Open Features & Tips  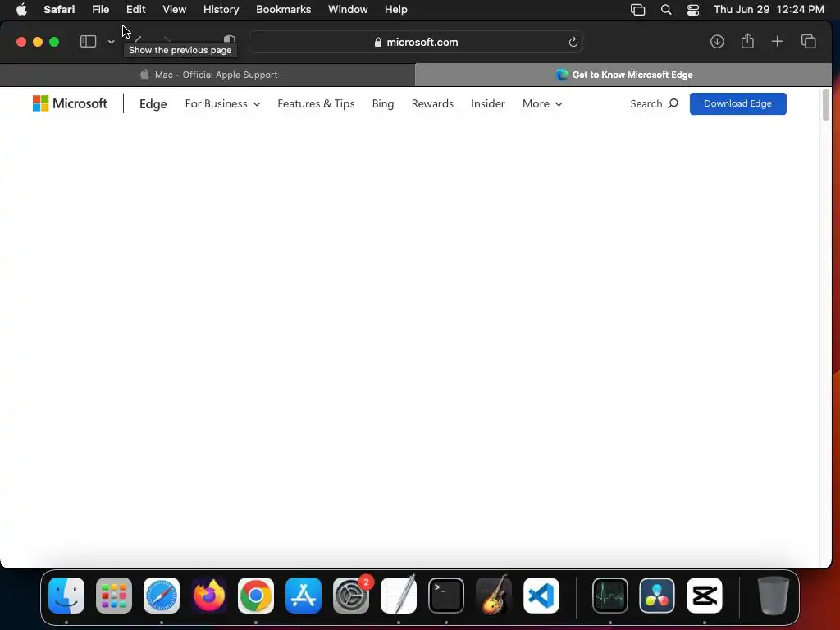click(x=316, y=104)
